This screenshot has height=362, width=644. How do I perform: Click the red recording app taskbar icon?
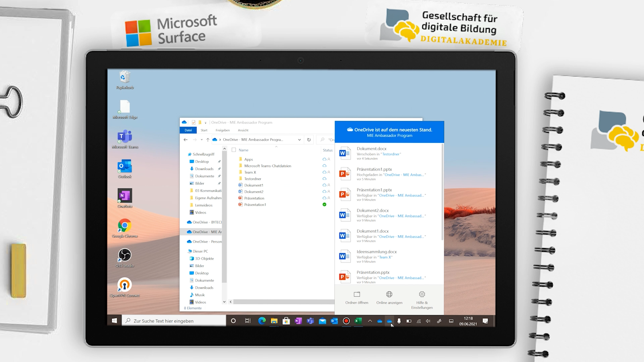click(346, 321)
